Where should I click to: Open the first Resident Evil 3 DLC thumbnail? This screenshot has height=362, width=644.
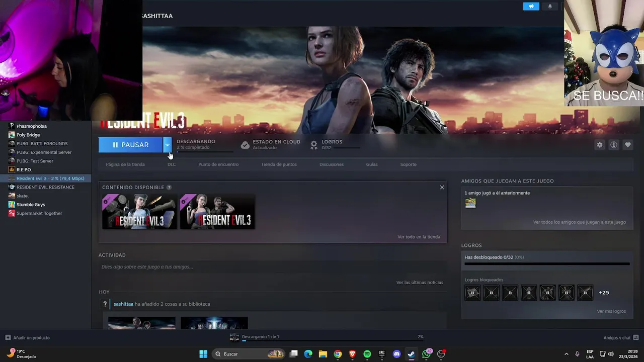[x=139, y=212]
